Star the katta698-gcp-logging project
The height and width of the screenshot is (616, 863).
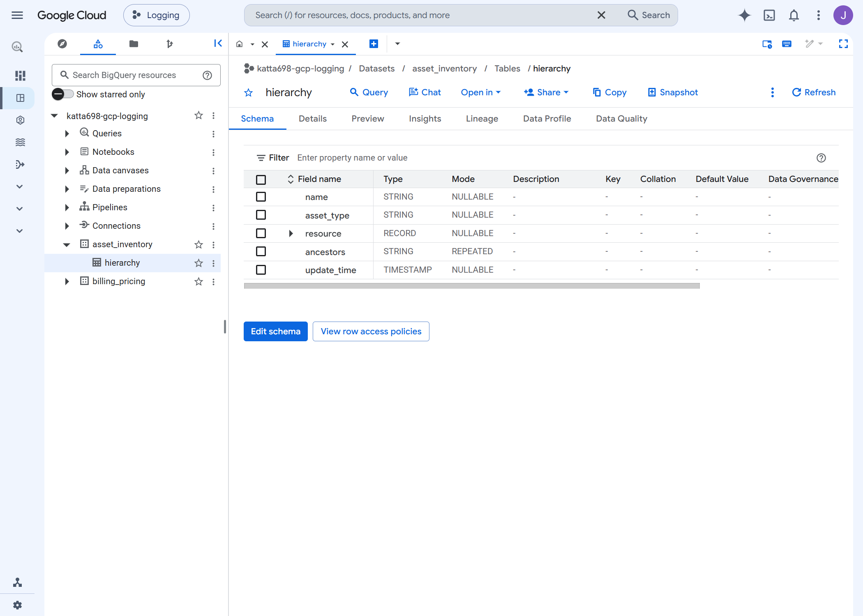(x=198, y=115)
